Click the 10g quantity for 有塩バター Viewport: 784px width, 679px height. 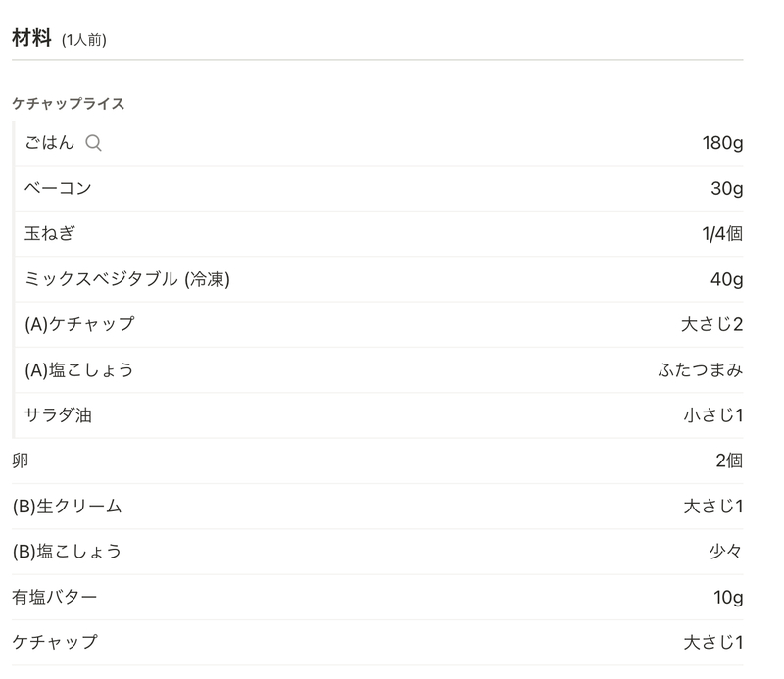click(728, 597)
